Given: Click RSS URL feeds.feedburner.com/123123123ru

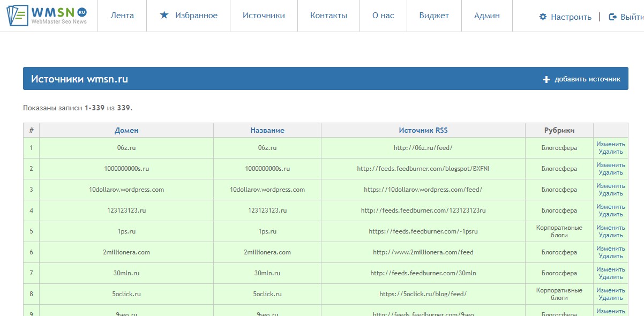Looking at the screenshot, I should coord(423,210).
